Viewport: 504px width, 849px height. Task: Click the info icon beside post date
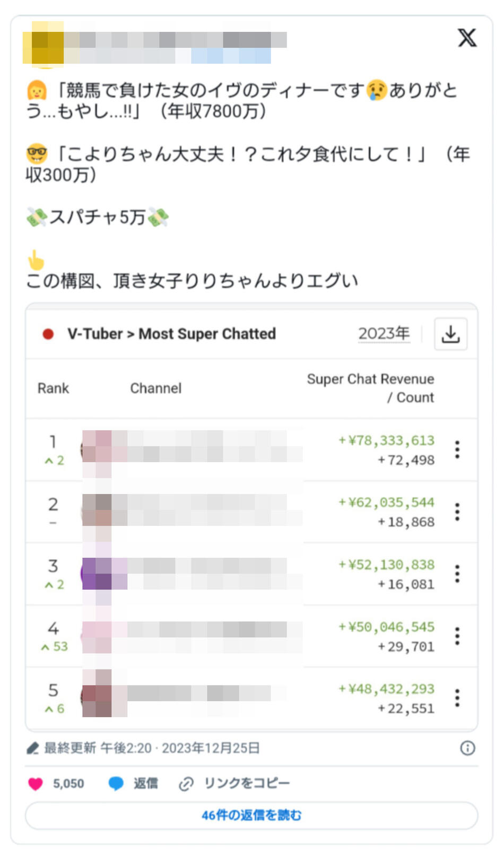point(467,748)
